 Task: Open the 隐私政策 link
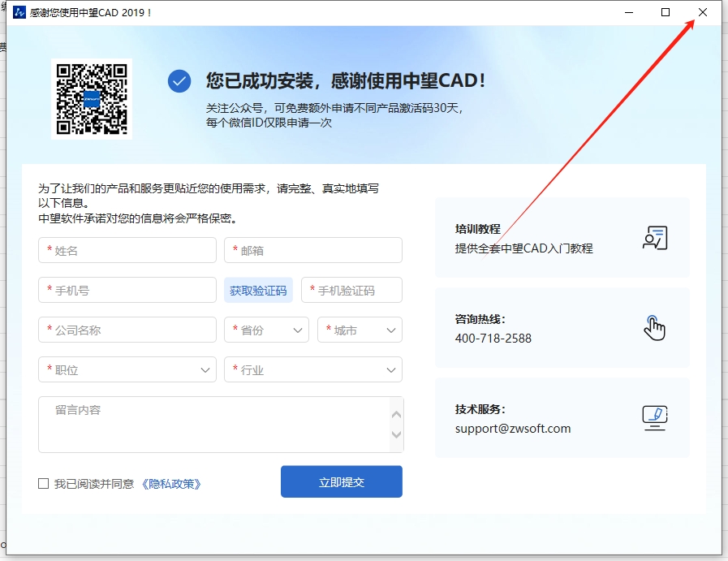(171, 484)
